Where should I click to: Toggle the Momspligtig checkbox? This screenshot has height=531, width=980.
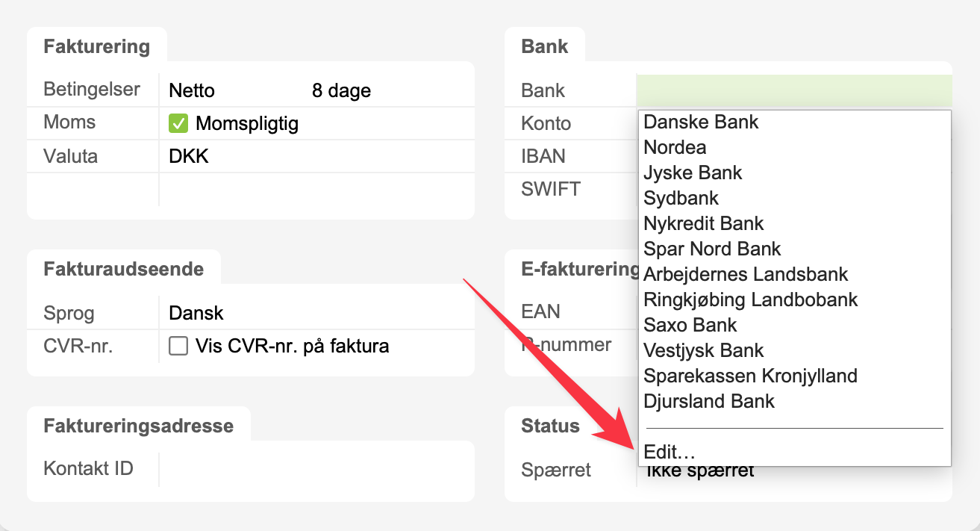pyautogui.click(x=178, y=123)
